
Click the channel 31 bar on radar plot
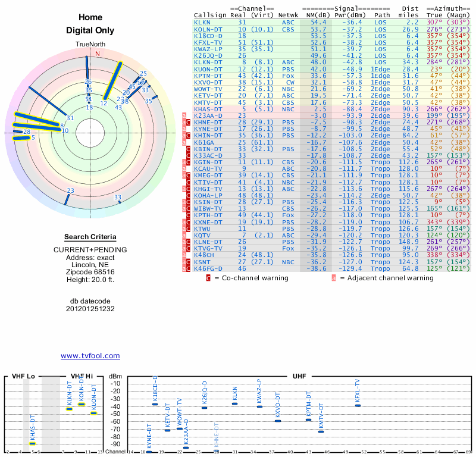tap(48, 101)
